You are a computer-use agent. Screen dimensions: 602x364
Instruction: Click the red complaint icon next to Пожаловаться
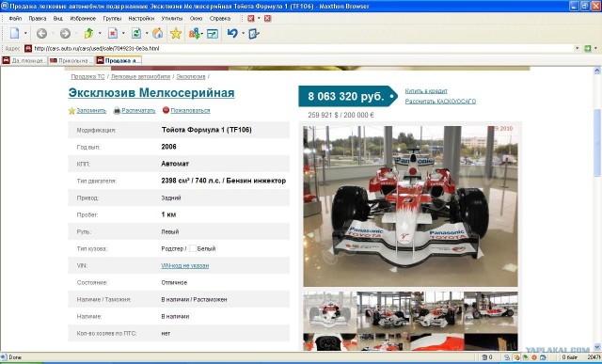166,110
